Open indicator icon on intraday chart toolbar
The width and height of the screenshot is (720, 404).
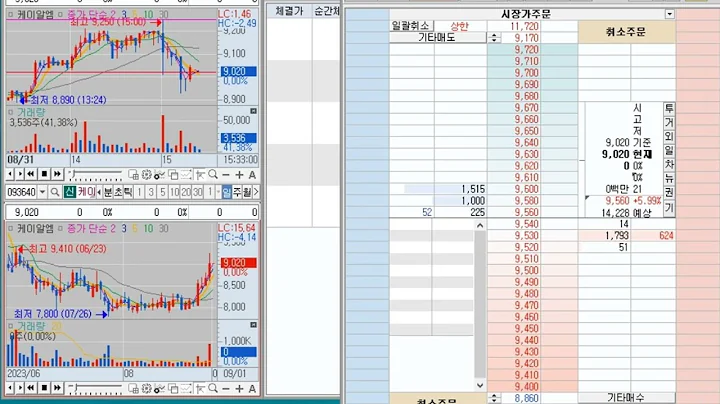tap(159, 174)
